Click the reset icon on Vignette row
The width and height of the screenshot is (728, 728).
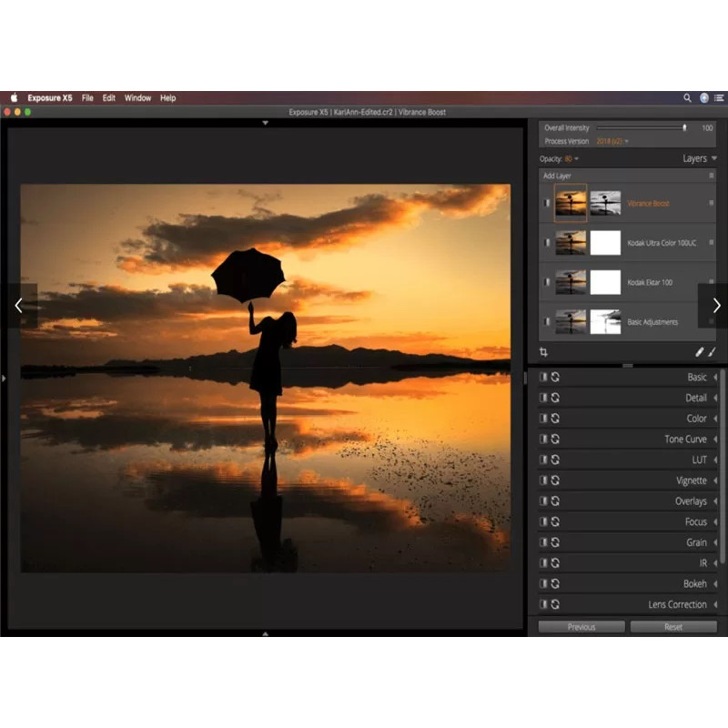(555, 480)
